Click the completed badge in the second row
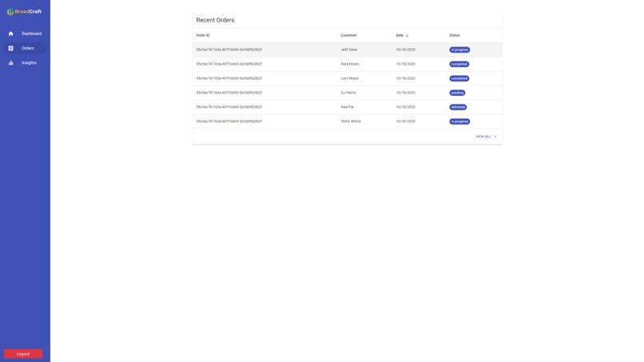 pos(459,64)
